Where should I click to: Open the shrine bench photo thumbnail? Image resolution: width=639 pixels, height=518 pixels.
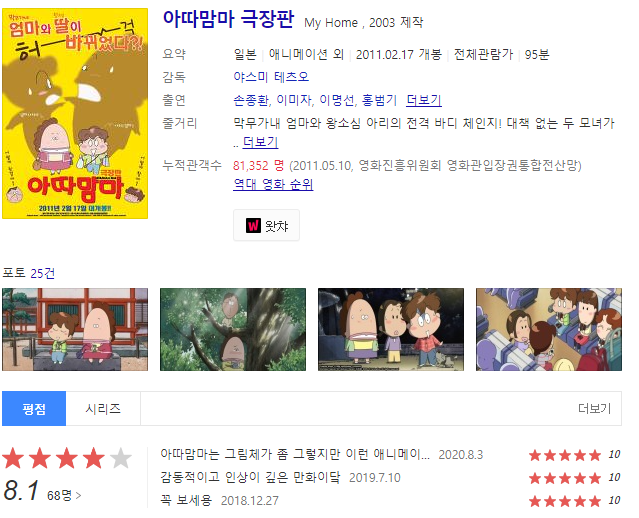click(x=75, y=329)
